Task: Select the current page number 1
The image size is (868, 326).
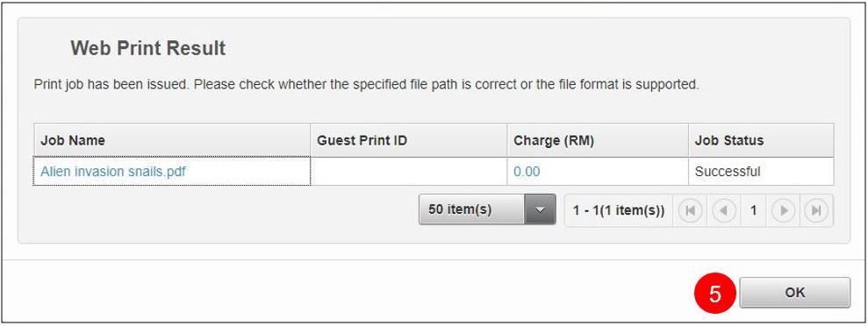Action: point(753,210)
